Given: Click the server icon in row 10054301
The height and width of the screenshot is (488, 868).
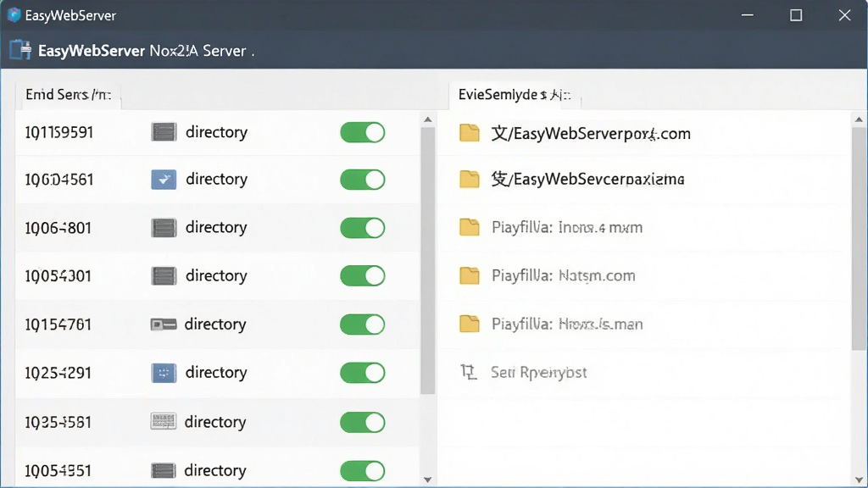Looking at the screenshot, I should pyautogui.click(x=164, y=275).
